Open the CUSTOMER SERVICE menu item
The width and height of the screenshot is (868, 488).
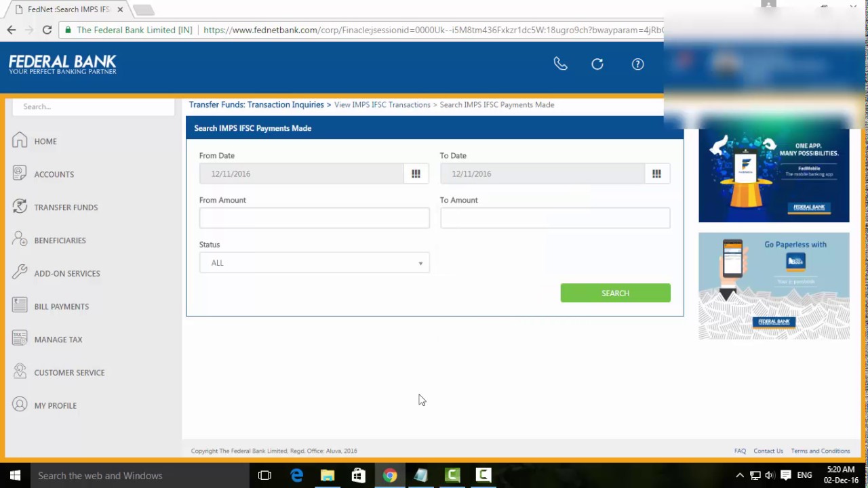tap(69, 373)
